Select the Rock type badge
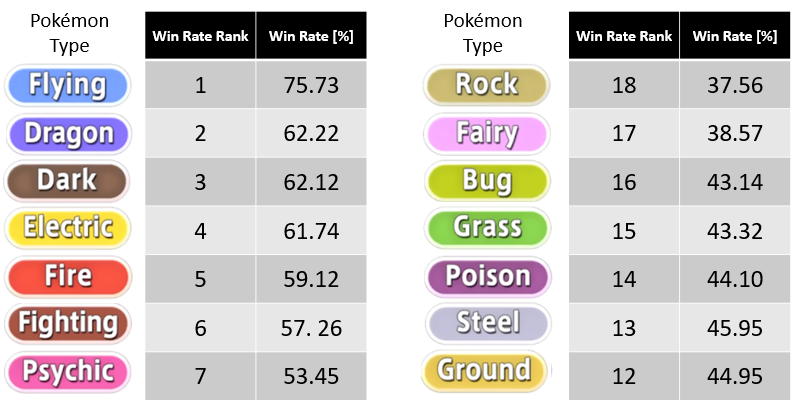 point(487,85)
